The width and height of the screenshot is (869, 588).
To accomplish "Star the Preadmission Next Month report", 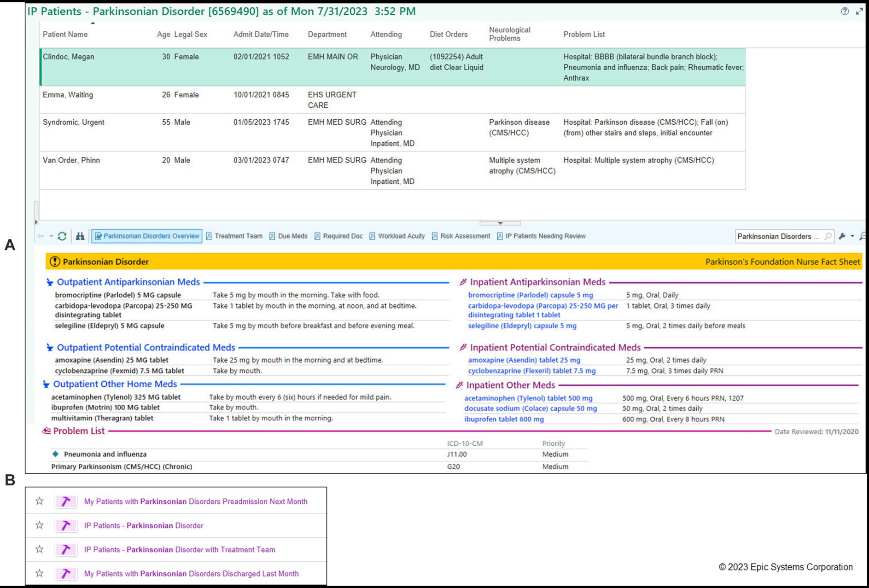I will (x=40, y=501).
